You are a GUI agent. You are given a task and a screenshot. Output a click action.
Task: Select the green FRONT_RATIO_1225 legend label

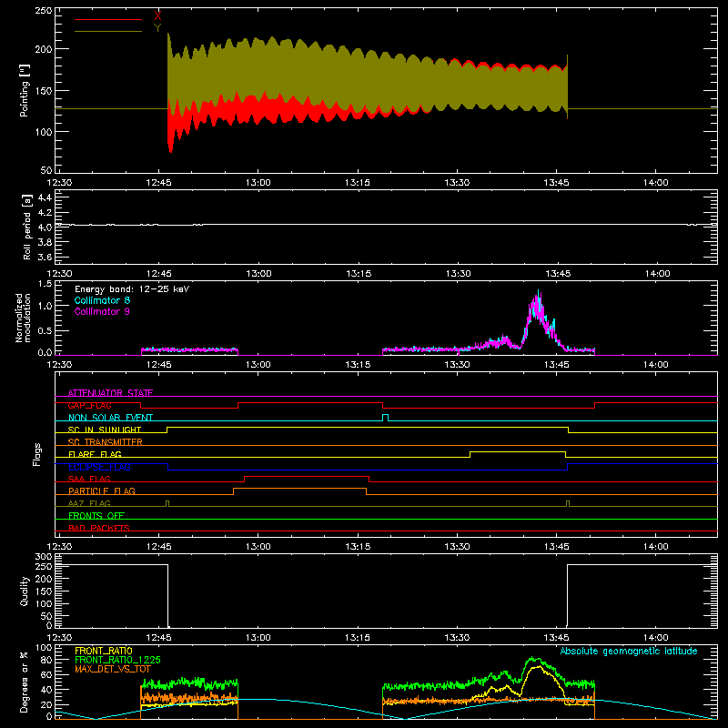[x=117, y=660]
